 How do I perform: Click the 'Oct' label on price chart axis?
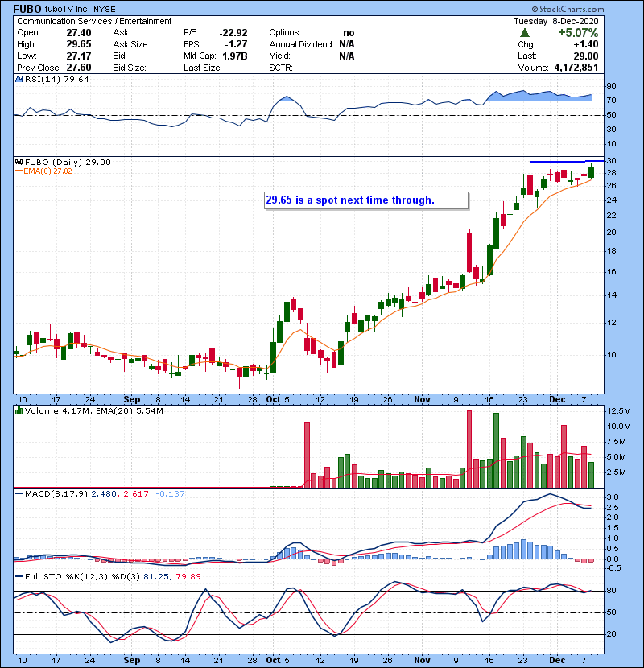tap(273, 400)
